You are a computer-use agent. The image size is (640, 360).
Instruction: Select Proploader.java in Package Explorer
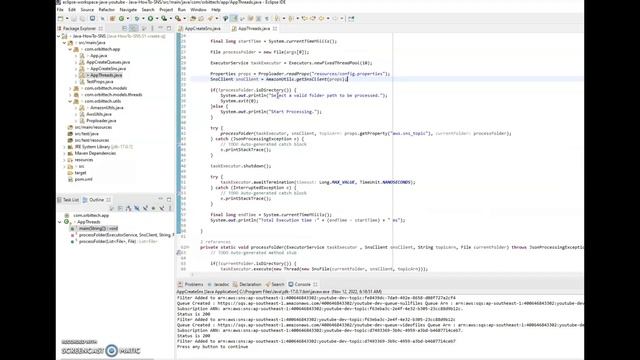pyautogui.click(x=101, y=121)
